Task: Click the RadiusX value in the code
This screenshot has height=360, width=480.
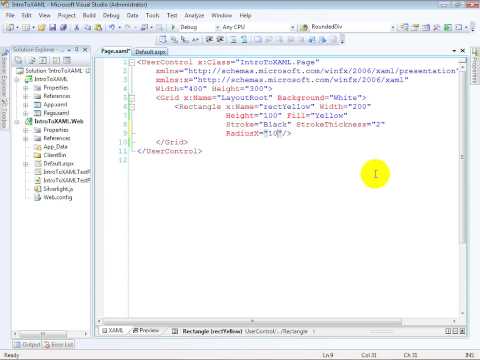Action: coord(273,133)
